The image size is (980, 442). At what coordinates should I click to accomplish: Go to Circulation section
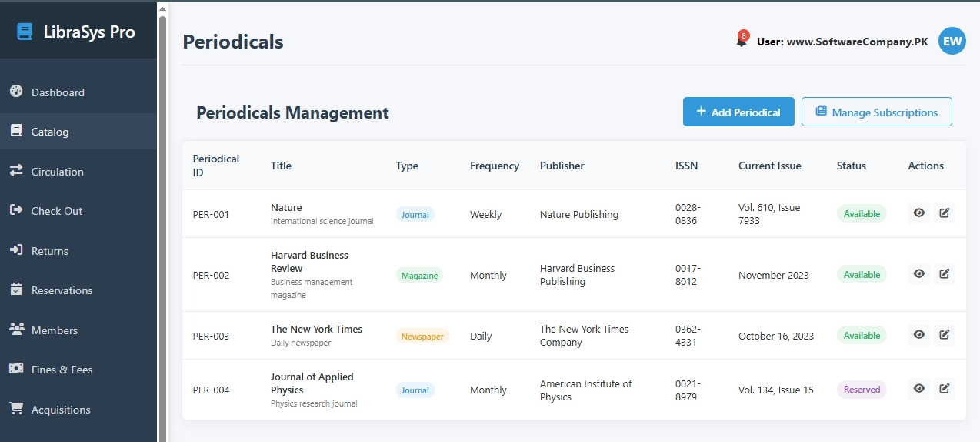pos(78,172)
